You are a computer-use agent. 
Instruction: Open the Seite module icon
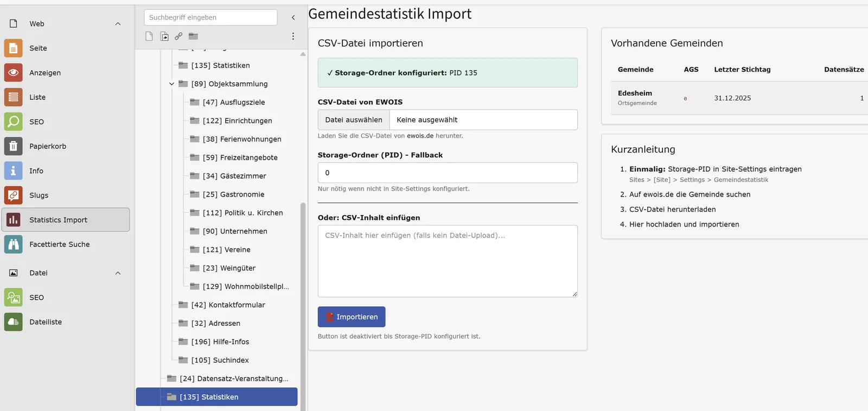14,48
